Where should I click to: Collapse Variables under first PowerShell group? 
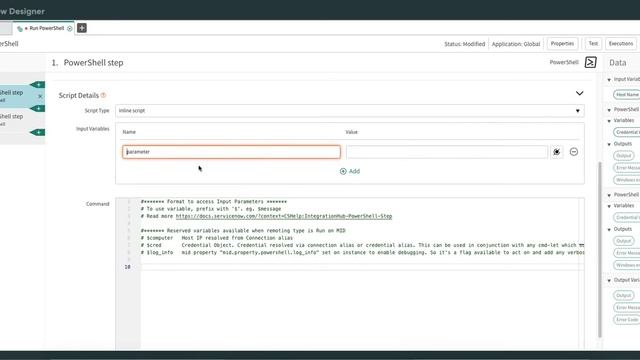pos(609,121)
